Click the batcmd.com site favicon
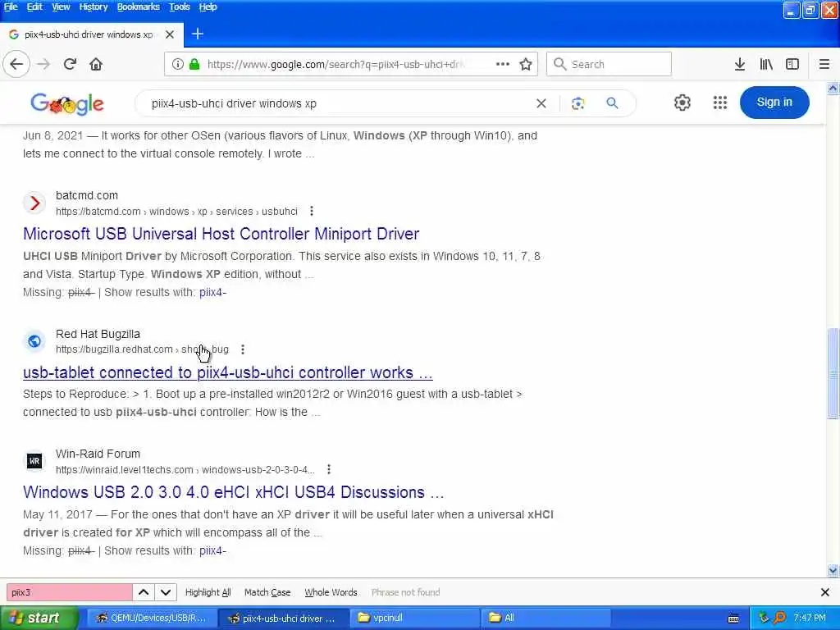Screen dimensions: 840x630 point(34,203)
